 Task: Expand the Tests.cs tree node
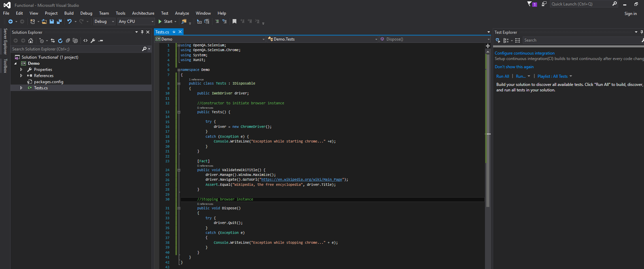point(21,88)
